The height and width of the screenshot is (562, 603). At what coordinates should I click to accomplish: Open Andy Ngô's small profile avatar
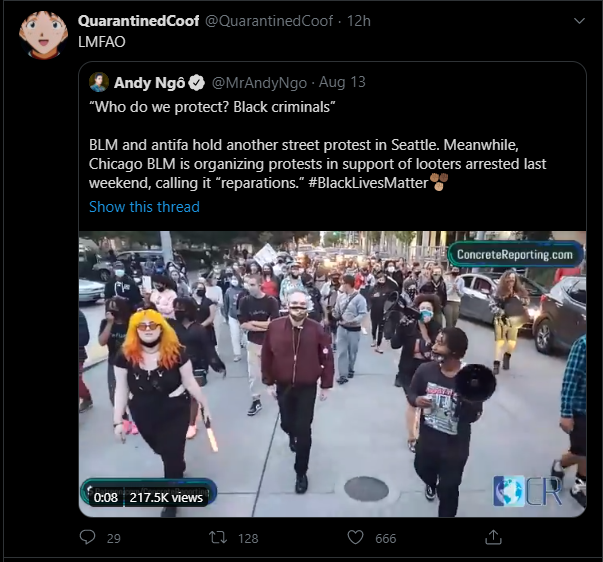click(x=99, y=82)
